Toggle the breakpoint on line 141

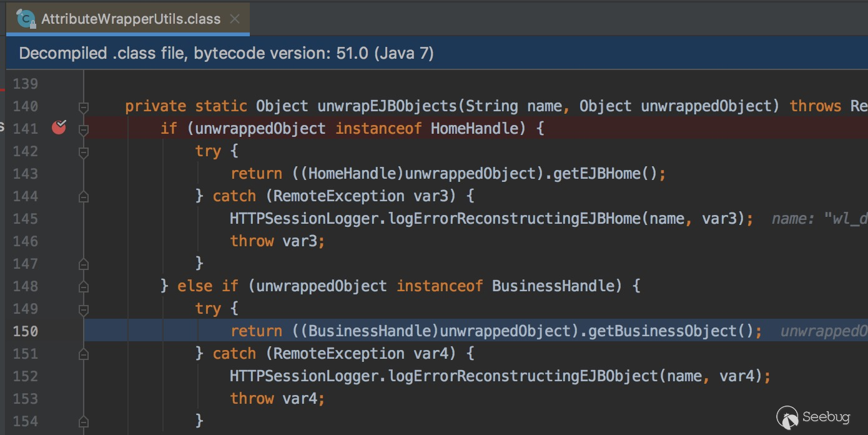tap(59, 128)
